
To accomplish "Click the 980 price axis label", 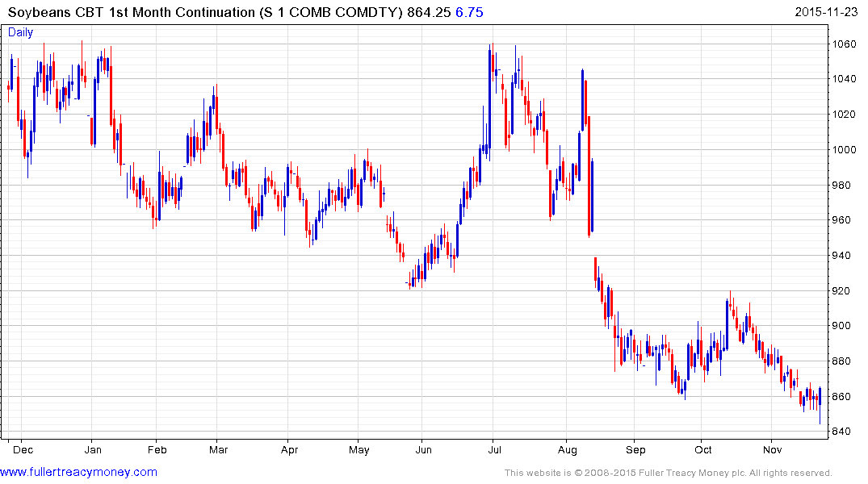I will tap(841, 186).
